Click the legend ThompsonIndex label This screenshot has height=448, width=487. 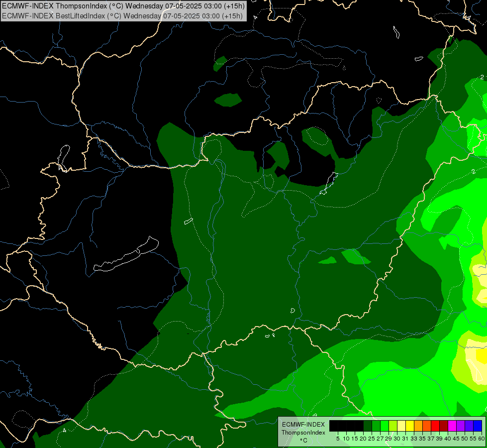(303, 433)
